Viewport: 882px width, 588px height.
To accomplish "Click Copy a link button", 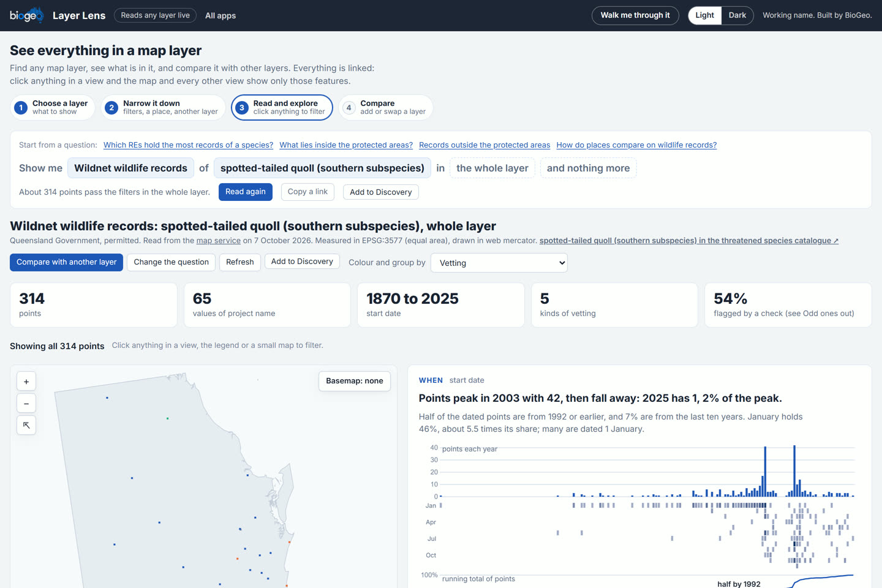I will (x=307, y=192).
